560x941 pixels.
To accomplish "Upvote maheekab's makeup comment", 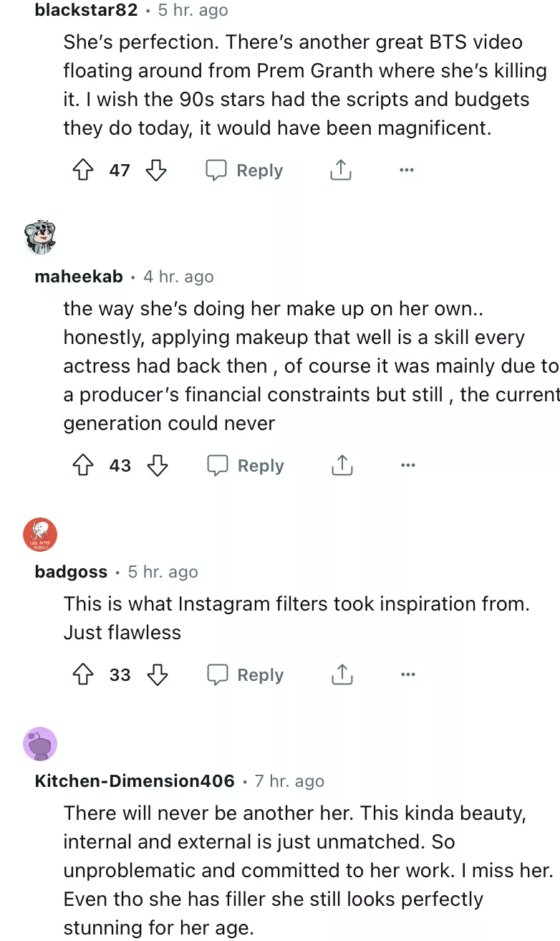I will click(x=84, y=466).
